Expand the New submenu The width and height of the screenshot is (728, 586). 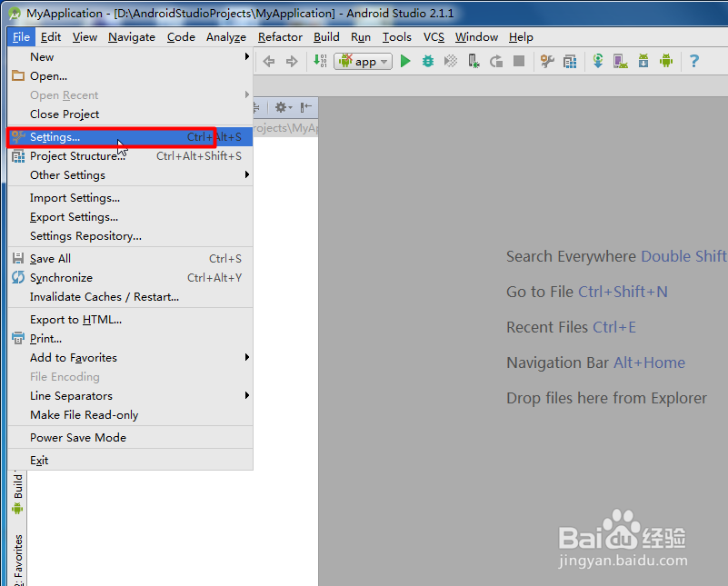[130, 56]
